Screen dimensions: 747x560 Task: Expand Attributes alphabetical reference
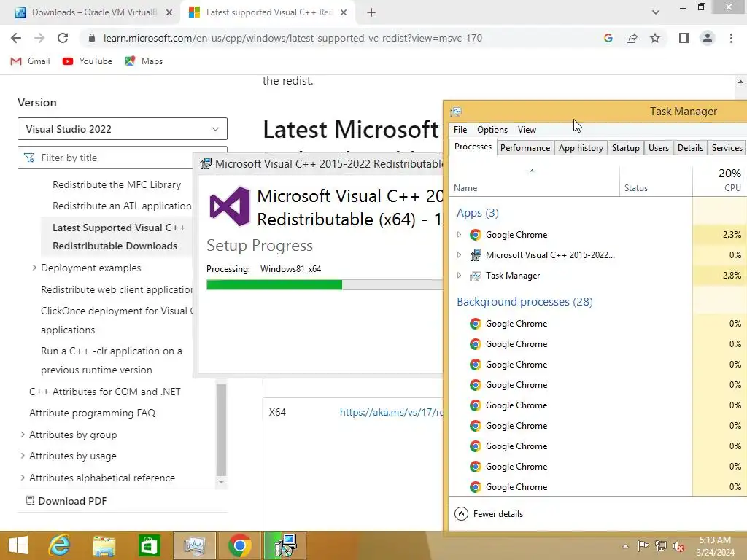23,477
